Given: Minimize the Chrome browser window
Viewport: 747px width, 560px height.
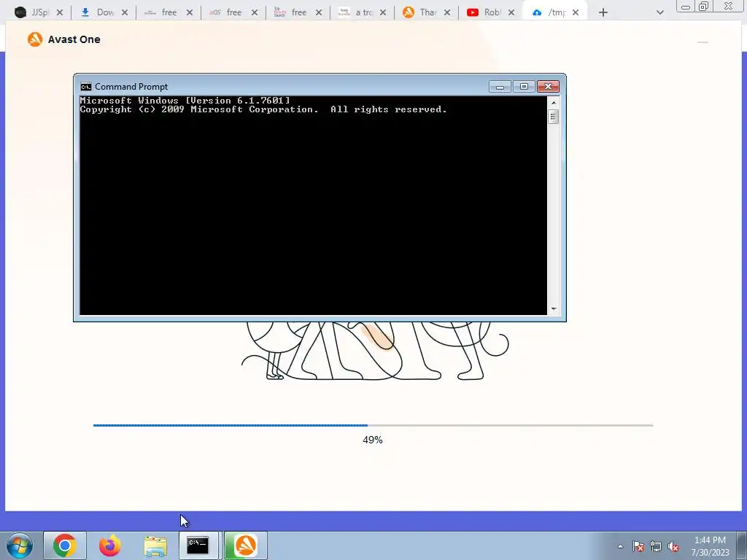Looking at the screenshot, I should click(686, 7).
